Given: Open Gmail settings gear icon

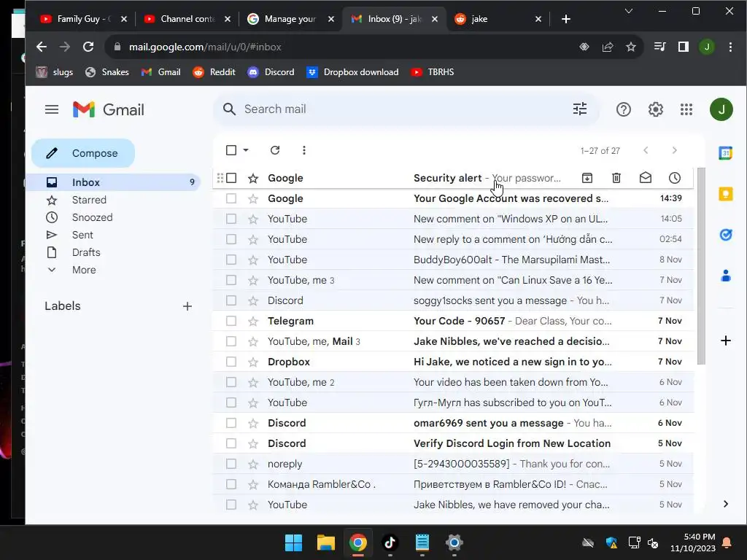Looking at the screenshot, I should click(x=656, y=109).
